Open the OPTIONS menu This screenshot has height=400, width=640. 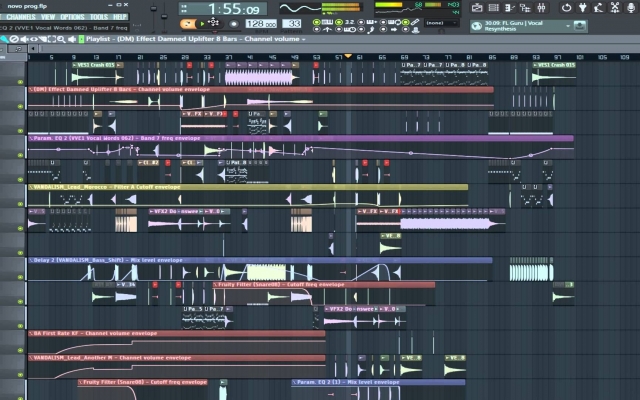72,17
